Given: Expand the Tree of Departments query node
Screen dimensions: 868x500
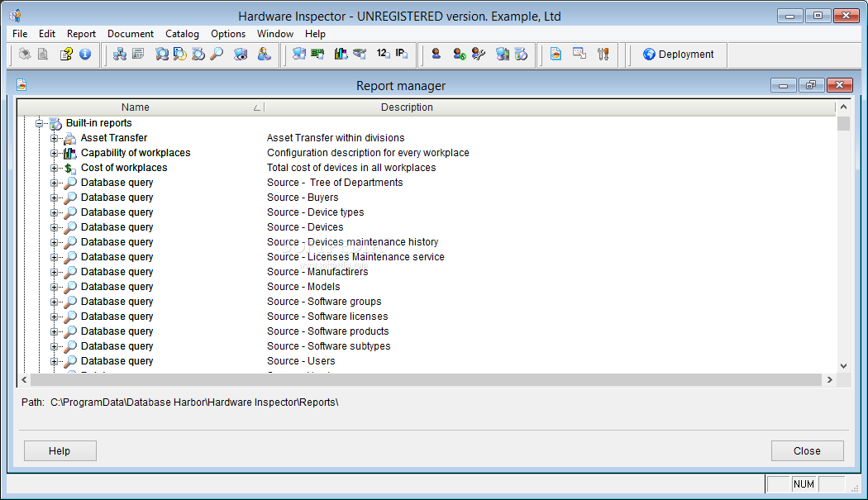Looking at the screenshot, I should pyautogui.click(x=55, y=183).
